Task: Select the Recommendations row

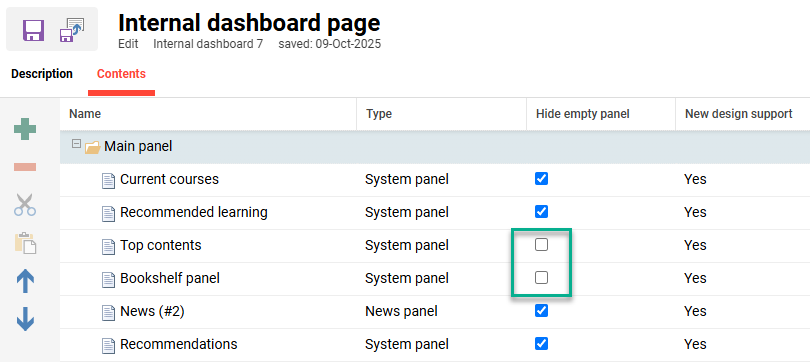Action: tap(435, 345)
